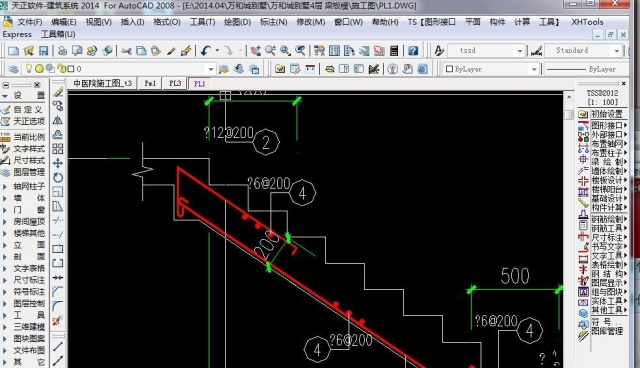
Task: Toggle layer 0 freeze sun icon
Action: (39, 69)
